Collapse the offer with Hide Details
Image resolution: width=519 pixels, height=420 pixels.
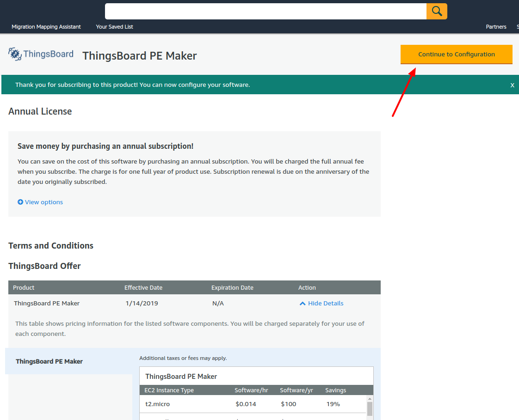pos(321,304)
